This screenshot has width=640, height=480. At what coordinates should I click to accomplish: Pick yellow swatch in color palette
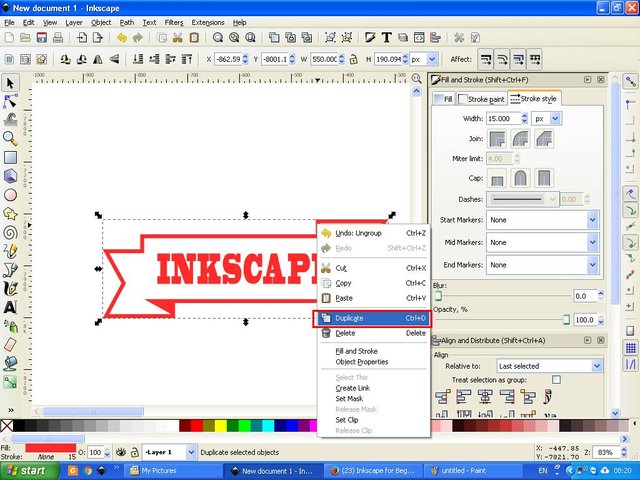coord(221,426)
